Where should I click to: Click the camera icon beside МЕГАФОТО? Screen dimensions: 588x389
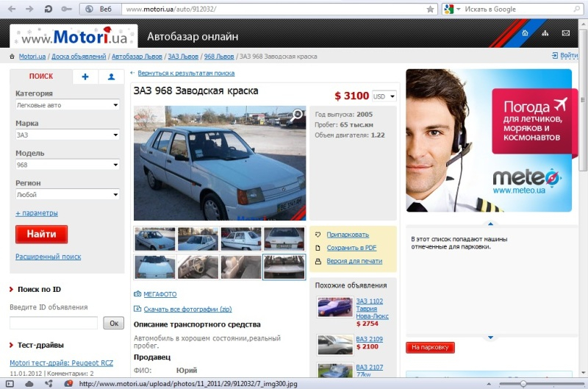(x=137, y=294)
